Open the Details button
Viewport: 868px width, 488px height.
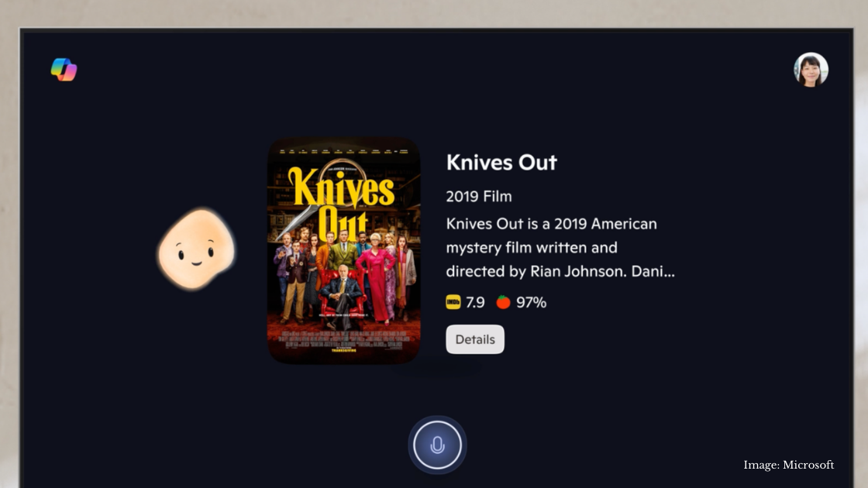475,339
